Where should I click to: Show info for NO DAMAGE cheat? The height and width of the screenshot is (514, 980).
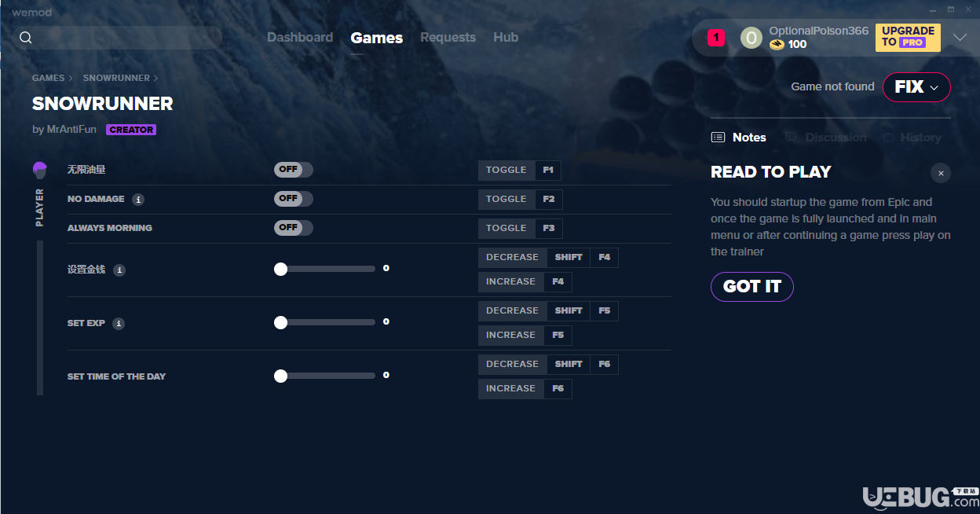pyautogui.click(x=138, y=200)
